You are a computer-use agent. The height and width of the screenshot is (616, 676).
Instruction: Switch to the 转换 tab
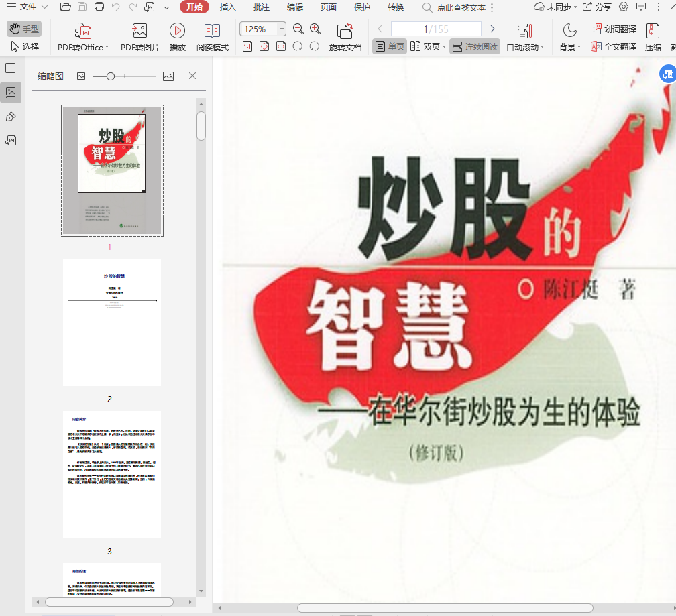point(396,7)
